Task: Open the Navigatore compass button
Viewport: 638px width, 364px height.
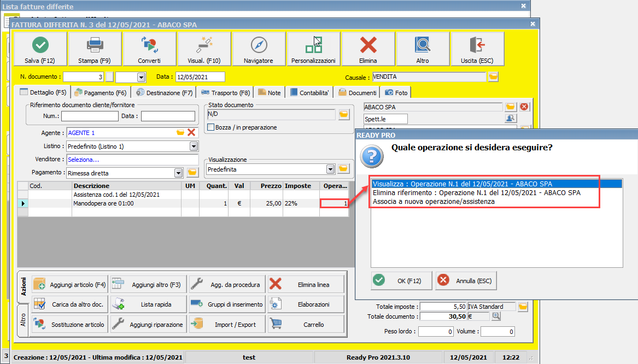Action: point(259,49)
